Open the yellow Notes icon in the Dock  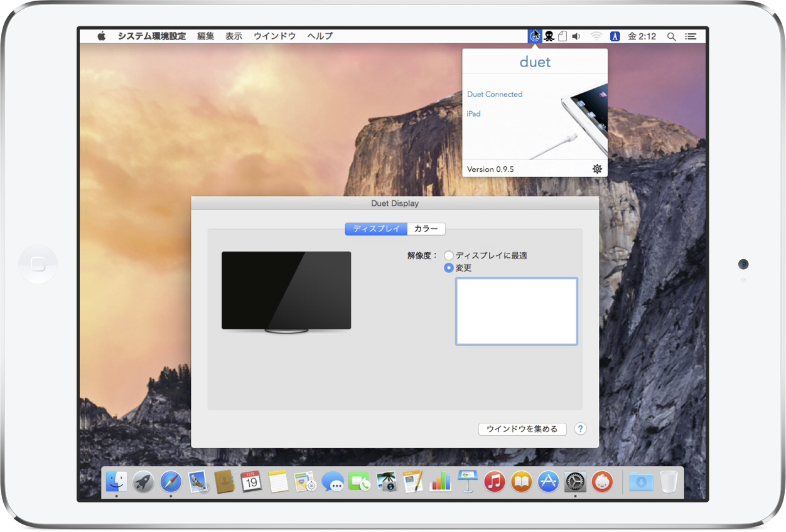[x=278, y=482]
